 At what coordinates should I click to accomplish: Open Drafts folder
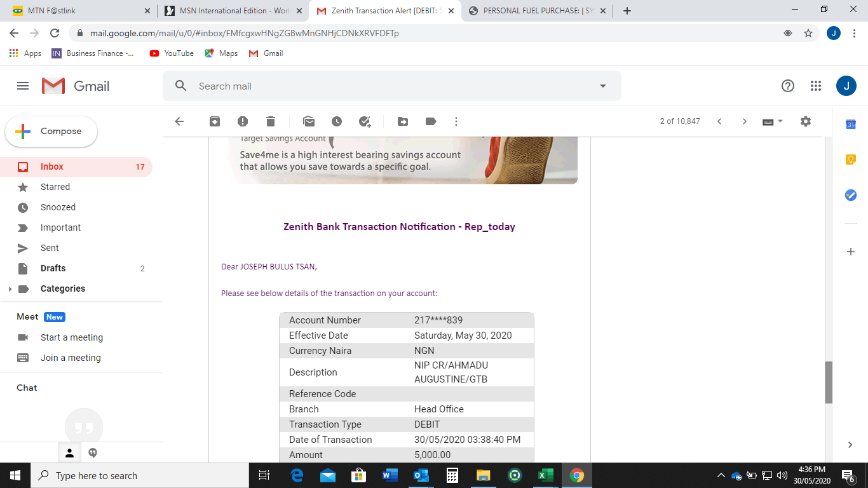76,268
